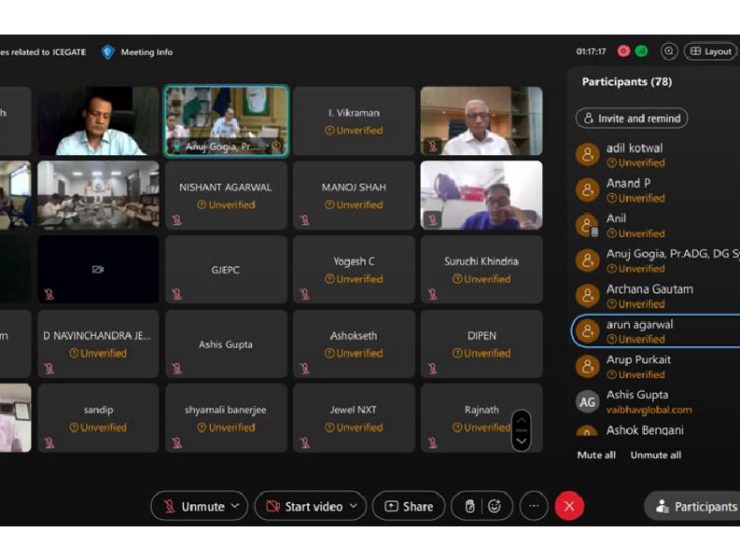Click the zoom magnifier icon beside Layout
The image size is (740, 560).
point(669,51)
